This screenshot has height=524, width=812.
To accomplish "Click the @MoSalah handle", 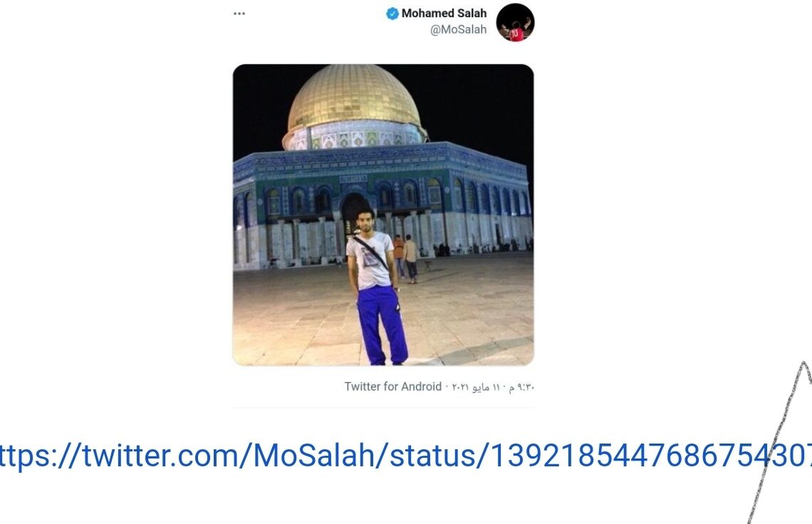I will click(458, 29).
